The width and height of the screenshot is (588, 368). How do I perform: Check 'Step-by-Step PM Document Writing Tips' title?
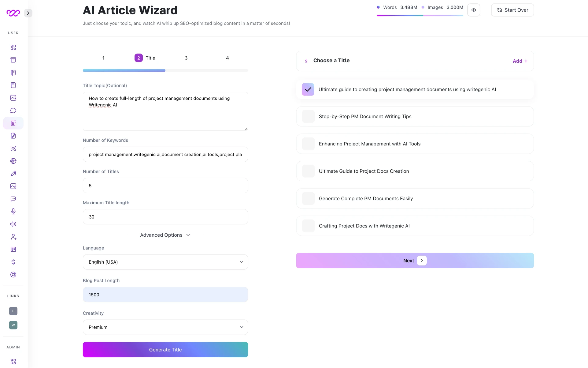[x=308, y=117]
